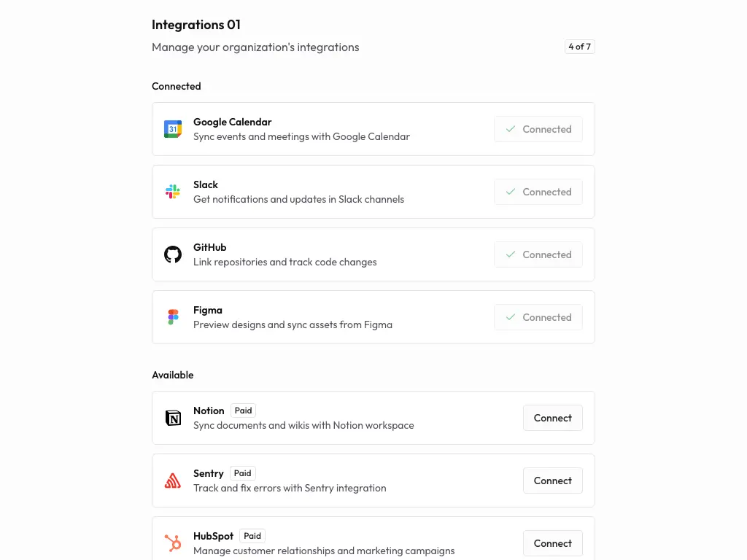Click GitHub's Connected status button

(x=538, y=254)
